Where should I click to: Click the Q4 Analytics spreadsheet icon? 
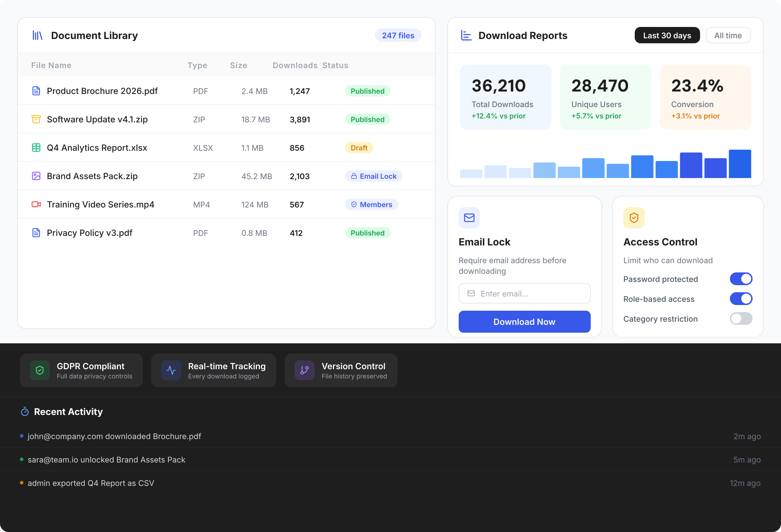pos(36,148)
